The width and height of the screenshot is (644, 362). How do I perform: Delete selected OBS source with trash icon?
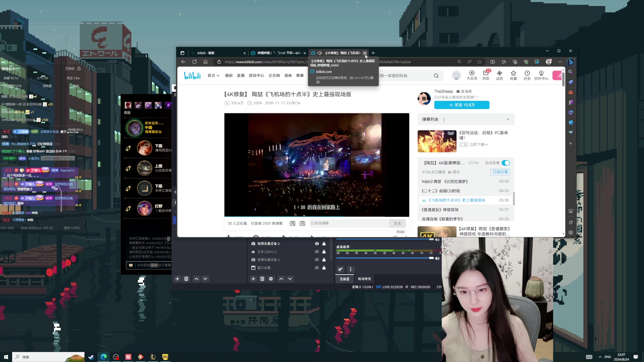(x=262, y=279)
